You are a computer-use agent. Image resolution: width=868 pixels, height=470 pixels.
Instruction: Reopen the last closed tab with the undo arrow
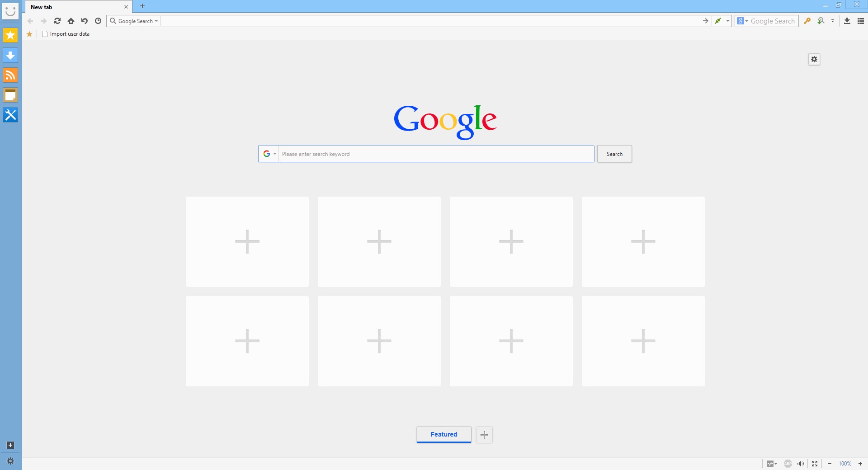click(85, 21)
